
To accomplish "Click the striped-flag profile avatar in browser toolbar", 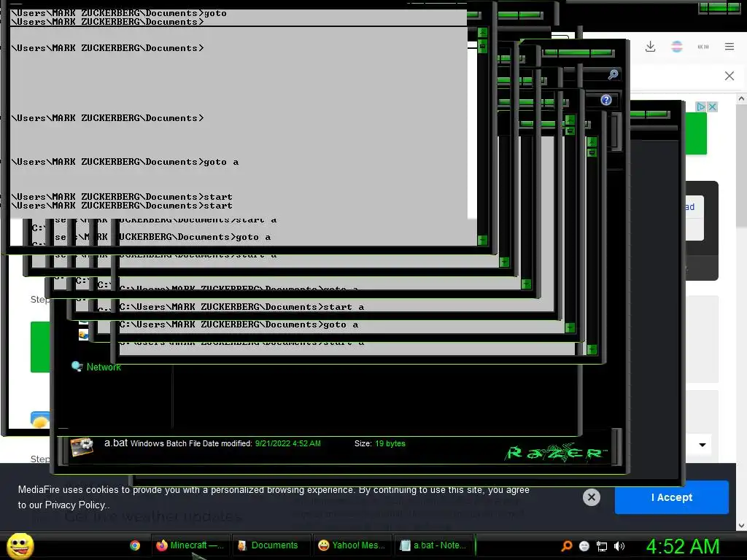I will tap(677, 47).
